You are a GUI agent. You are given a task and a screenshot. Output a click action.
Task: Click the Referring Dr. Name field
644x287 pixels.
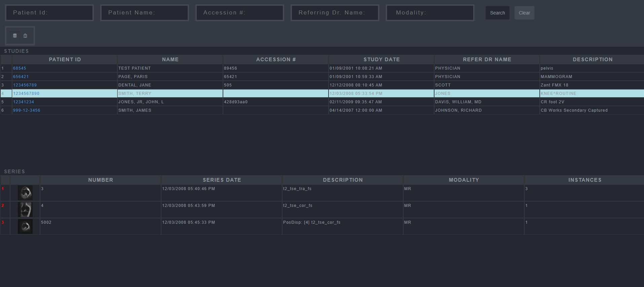point(335,13)
